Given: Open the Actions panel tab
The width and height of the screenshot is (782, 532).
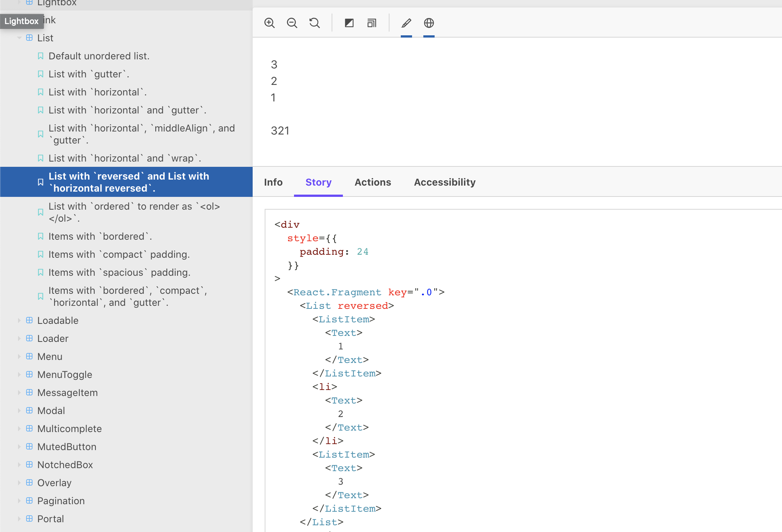Looking at the screenshot, I should pyautogui.click(x=373, y=182).
